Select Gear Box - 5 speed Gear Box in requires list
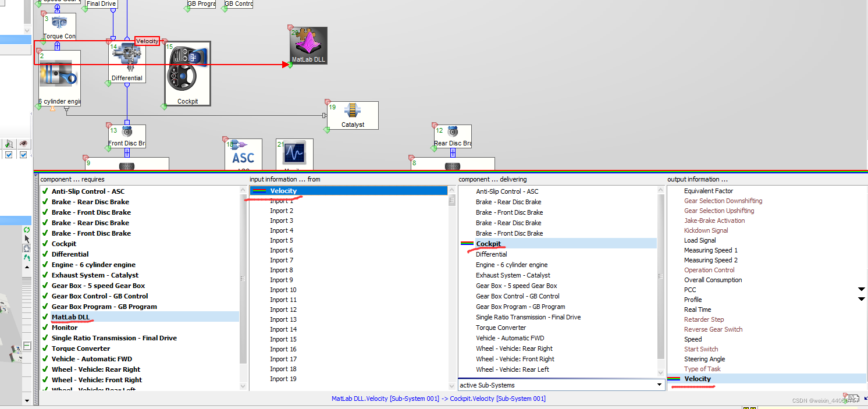The height and width of the screenshot is (409, 868). tap(98, 286)
